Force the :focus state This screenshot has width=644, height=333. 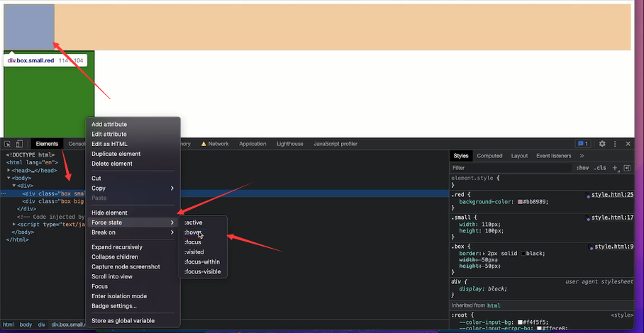(x=203, y=242)
